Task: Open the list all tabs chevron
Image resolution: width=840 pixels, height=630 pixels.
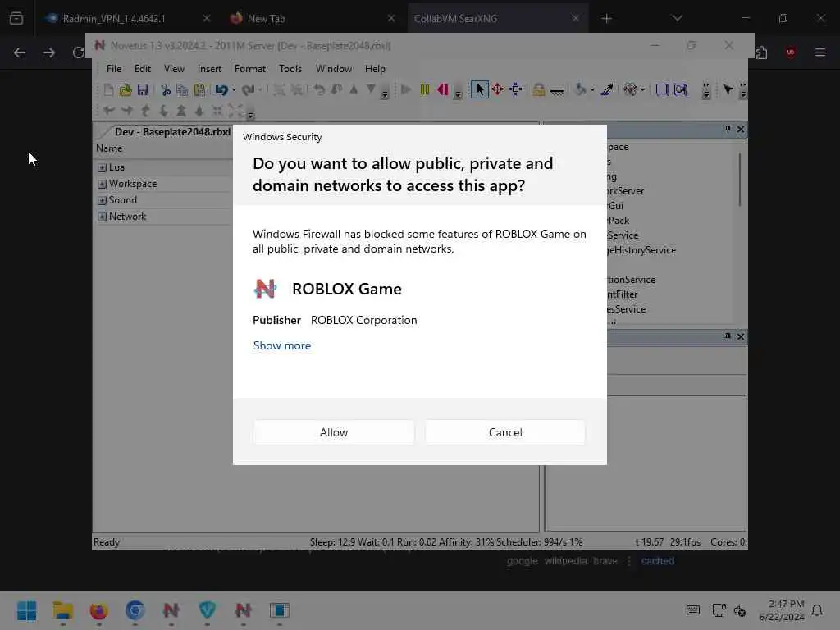Action: (677, 18)
